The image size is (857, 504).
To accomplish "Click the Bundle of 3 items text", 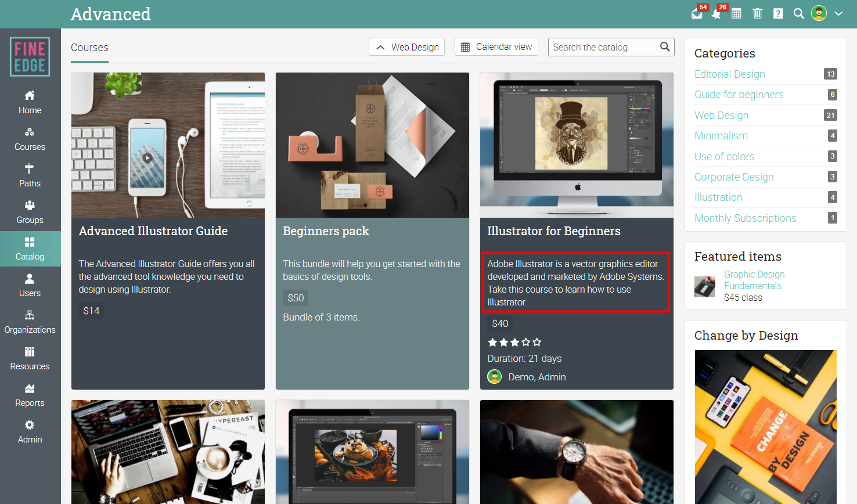I will pos(321,317).
